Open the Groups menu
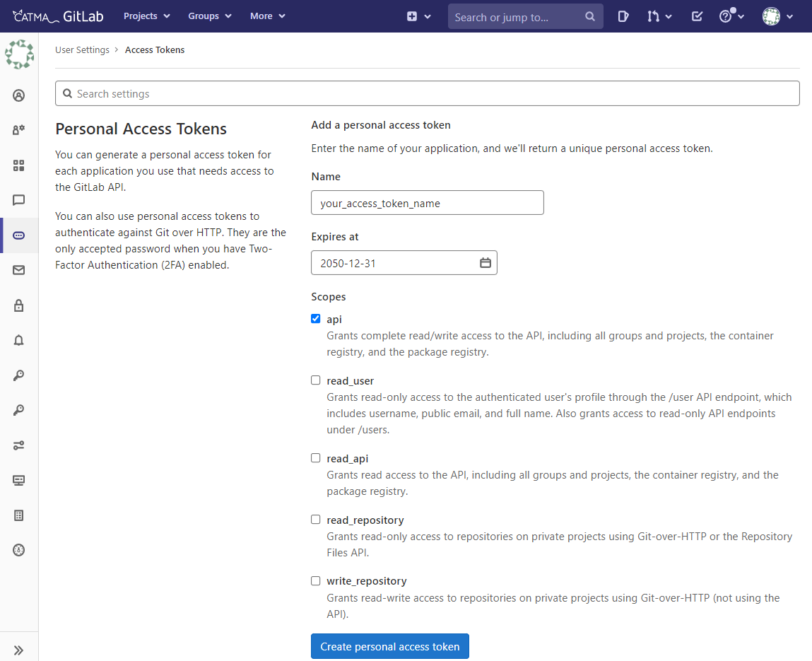Viewport: 812px width, 661px height. point(210,16)
